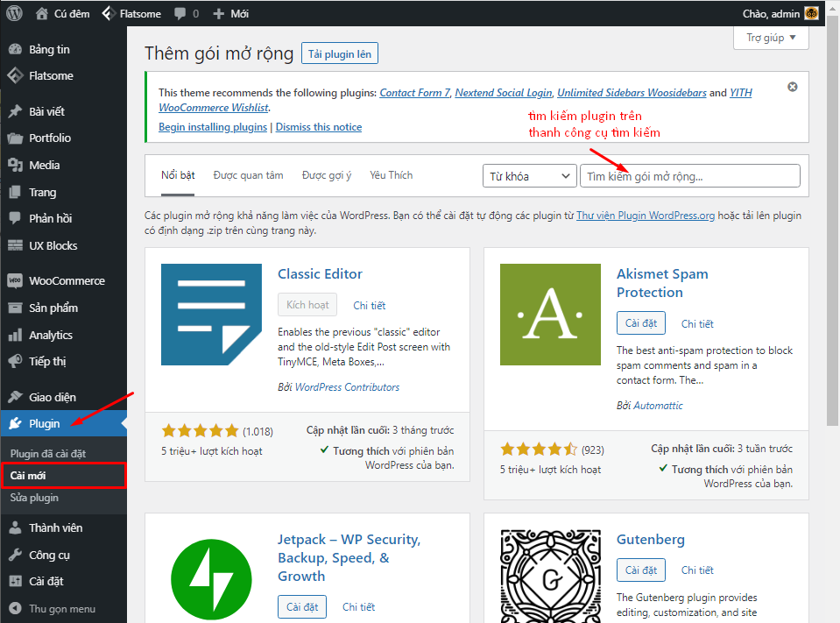The image size is (840, 623).
Task: Select Cài mới submenu item
Action: click(63, 476)
